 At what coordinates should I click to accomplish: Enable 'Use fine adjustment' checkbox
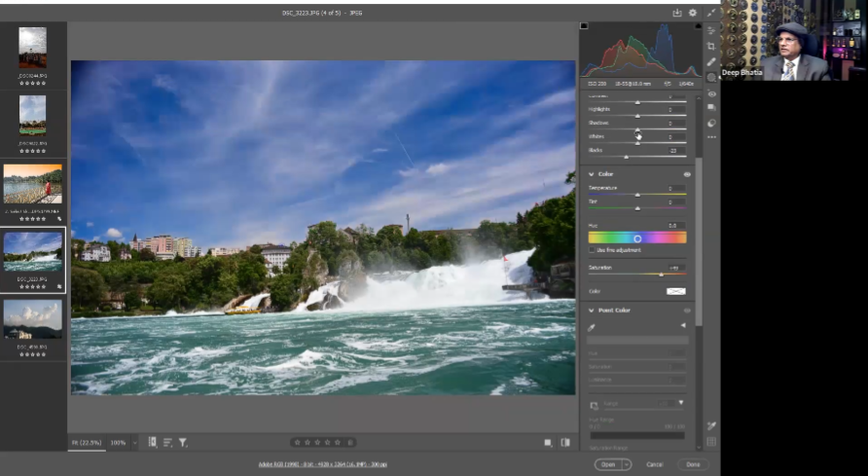[593, 250]
